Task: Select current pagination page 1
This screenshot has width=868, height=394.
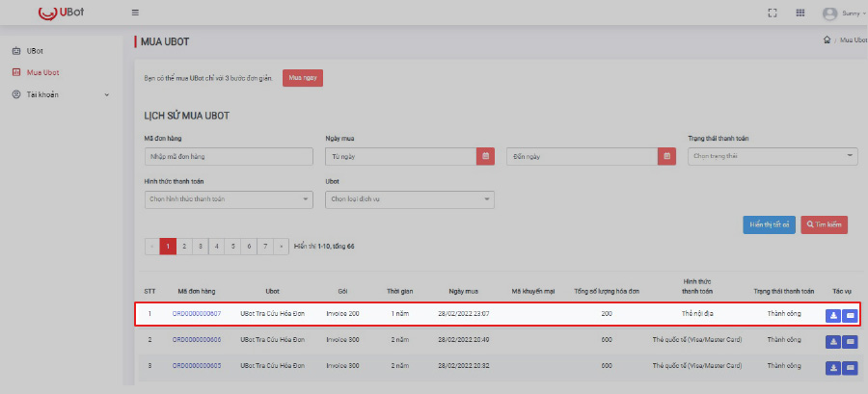Action: pyautogui.click(x=168, y=247)
